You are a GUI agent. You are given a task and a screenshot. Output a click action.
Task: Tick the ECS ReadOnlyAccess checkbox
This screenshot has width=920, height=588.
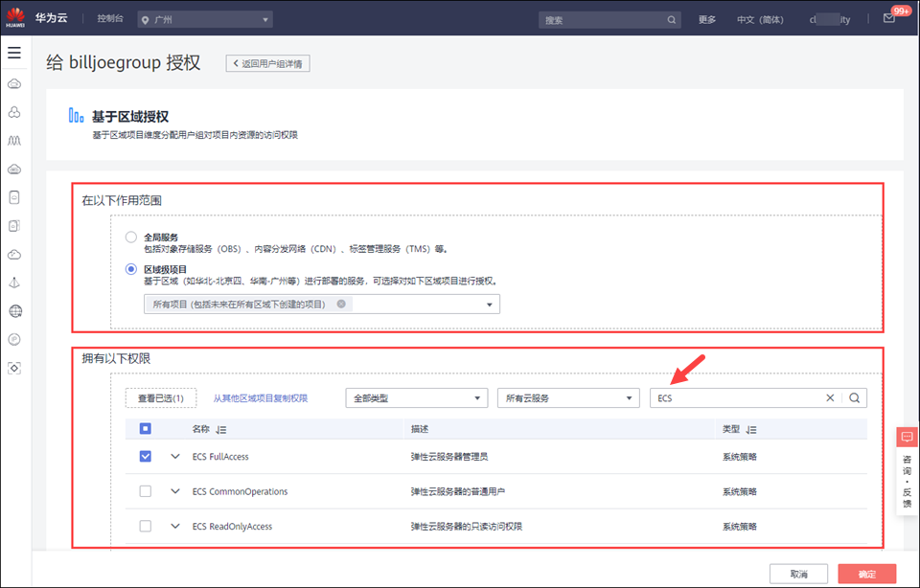click(146, 526)
